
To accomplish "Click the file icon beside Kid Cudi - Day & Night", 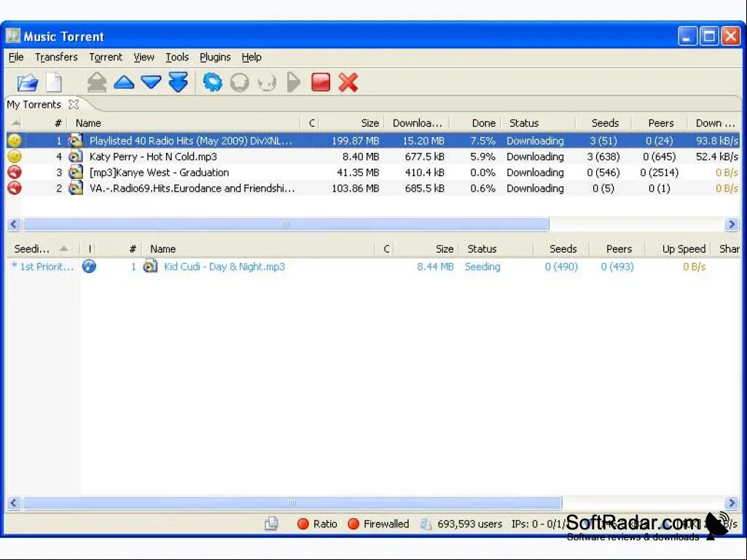I will (150, 267).
